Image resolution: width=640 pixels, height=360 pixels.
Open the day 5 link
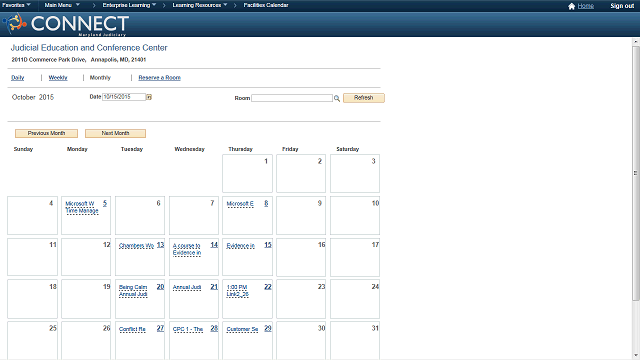tap(105, 203)
